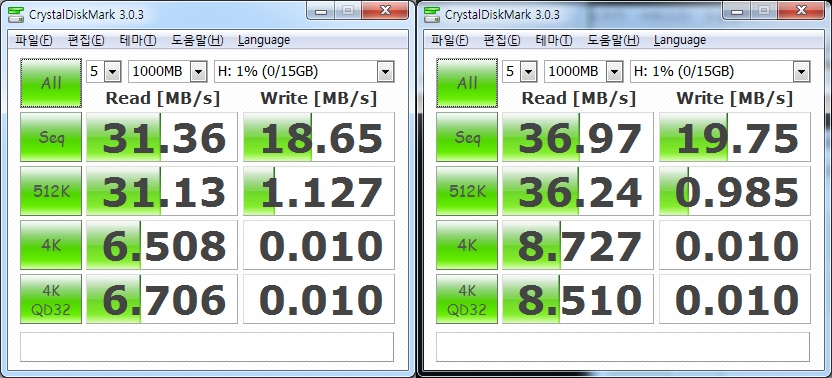The image size is (832, 378).
Task: Click the Write [MB/s] header in right window
Action: pyautogui.click(x=735, y=98)
